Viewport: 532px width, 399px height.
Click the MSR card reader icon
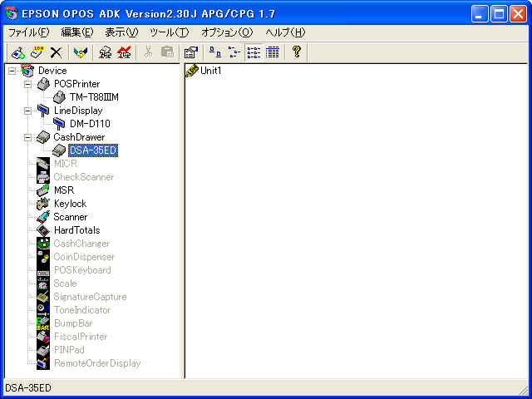43,190
